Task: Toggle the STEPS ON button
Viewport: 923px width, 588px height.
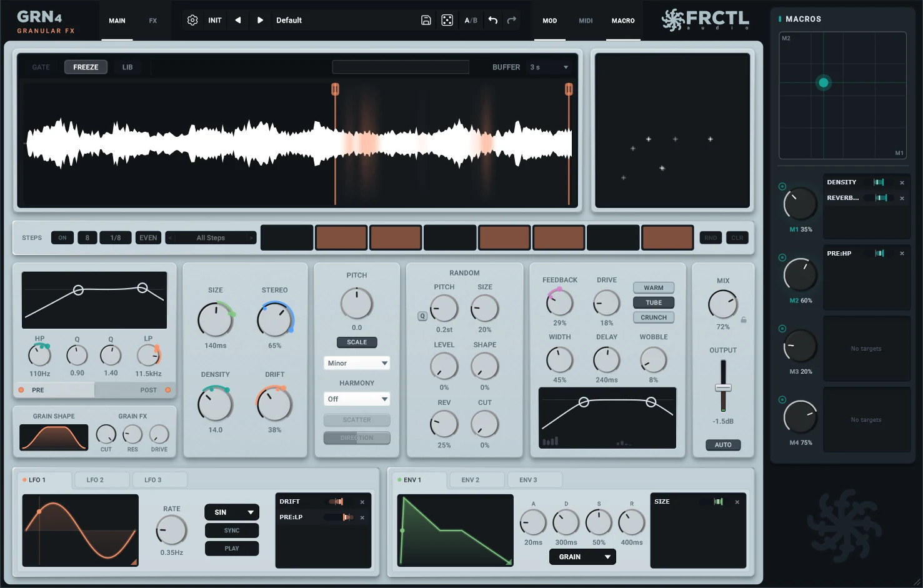Action: [62, 238]
